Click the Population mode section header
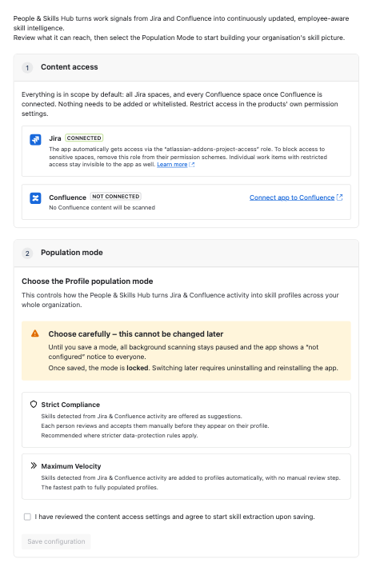This screenshot has width=392, height=571. (x=186, y=254)
